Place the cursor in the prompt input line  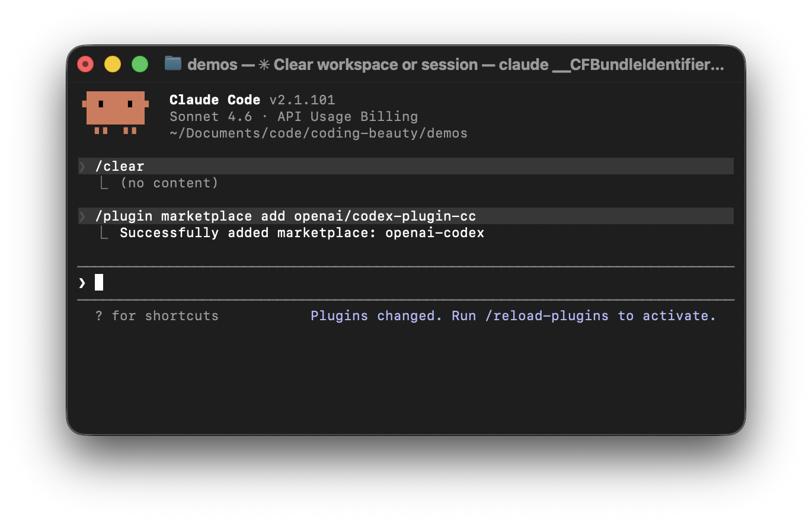click(x=356, y=283)
